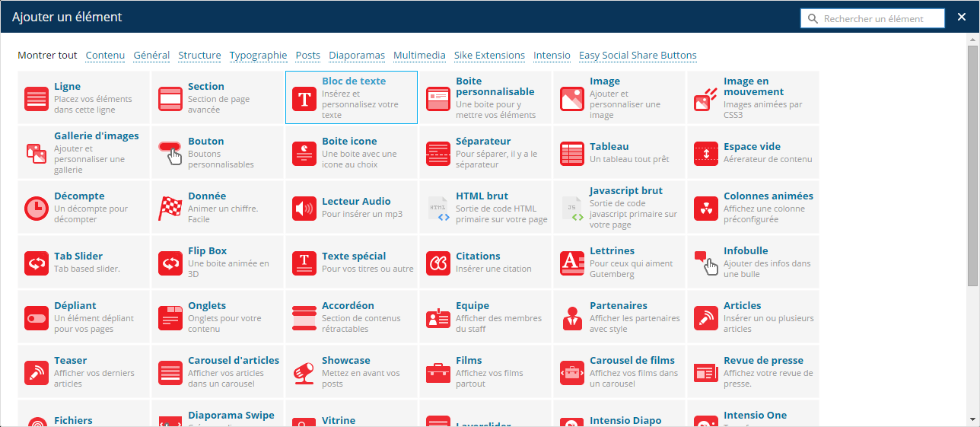Screen dimensions: 980x427
Task: Choose the Revue de presse icon
Action: (706, 373)
